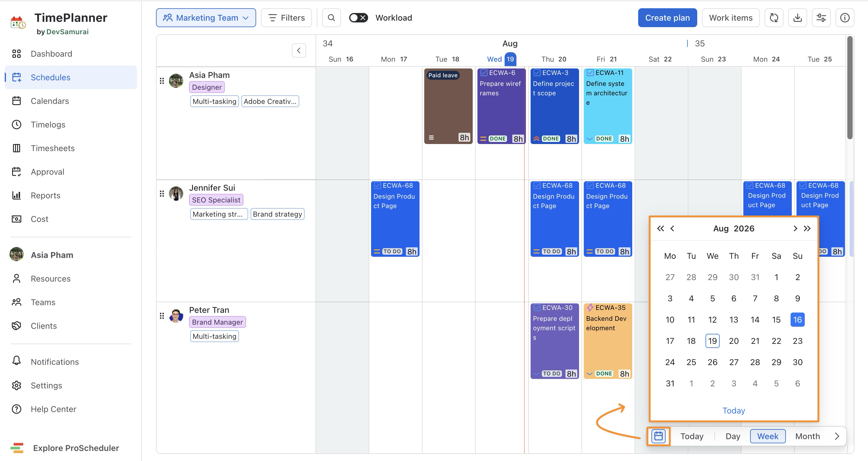The image size is (868, 461).
Task: Click Jennifer Sui's avatar
Action: point(176,194)
